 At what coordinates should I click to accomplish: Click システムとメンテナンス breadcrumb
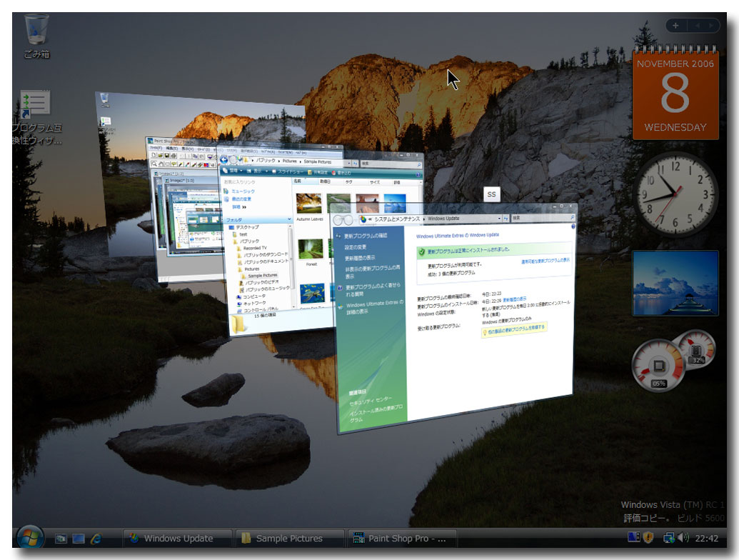[x=397, y=219]
